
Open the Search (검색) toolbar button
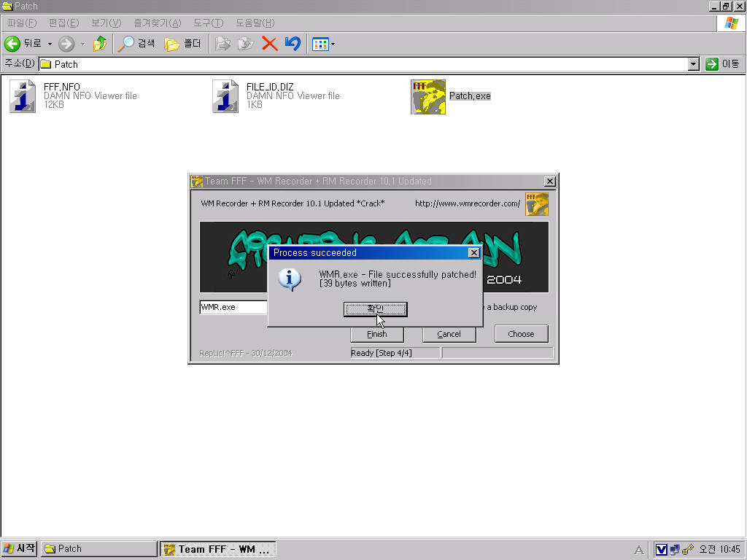136,44
